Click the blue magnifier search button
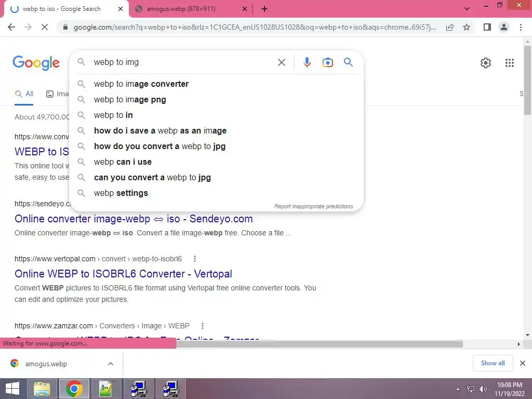The height and width of the screenshot is (399, 532). coord(349,62)
